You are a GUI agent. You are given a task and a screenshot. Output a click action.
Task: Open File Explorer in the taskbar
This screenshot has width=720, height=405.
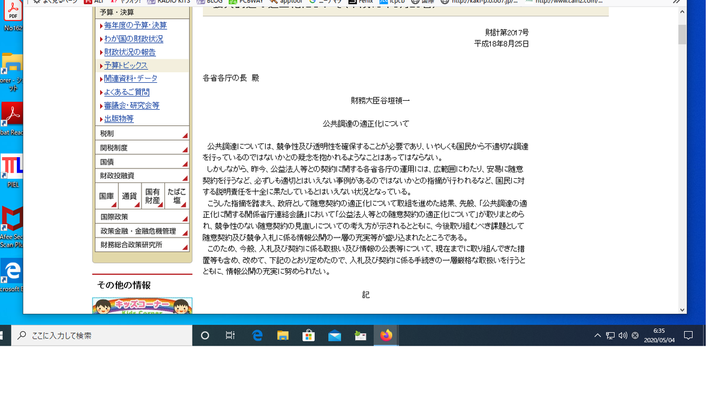[x=283, y=336]
